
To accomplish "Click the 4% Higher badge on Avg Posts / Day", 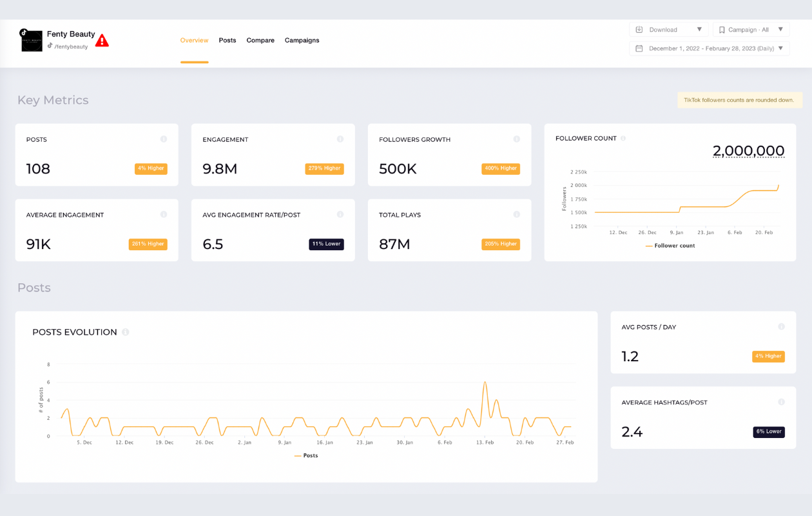I will tap(768, 356).
